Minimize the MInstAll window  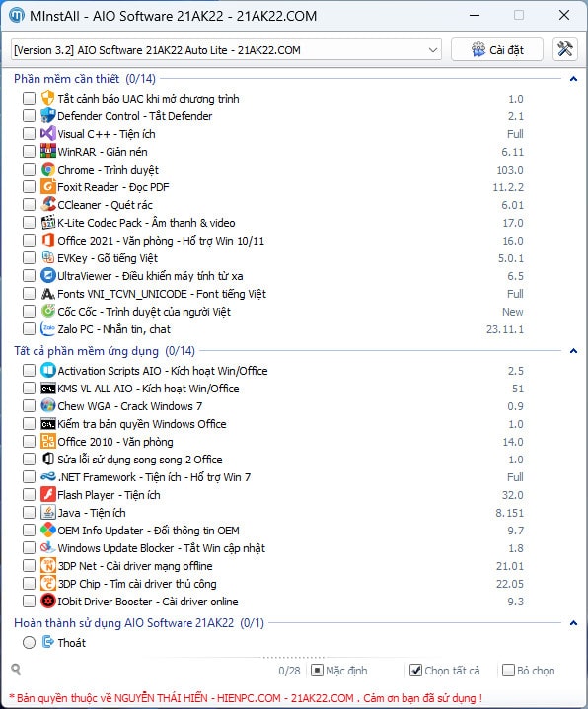coord(475,15)
